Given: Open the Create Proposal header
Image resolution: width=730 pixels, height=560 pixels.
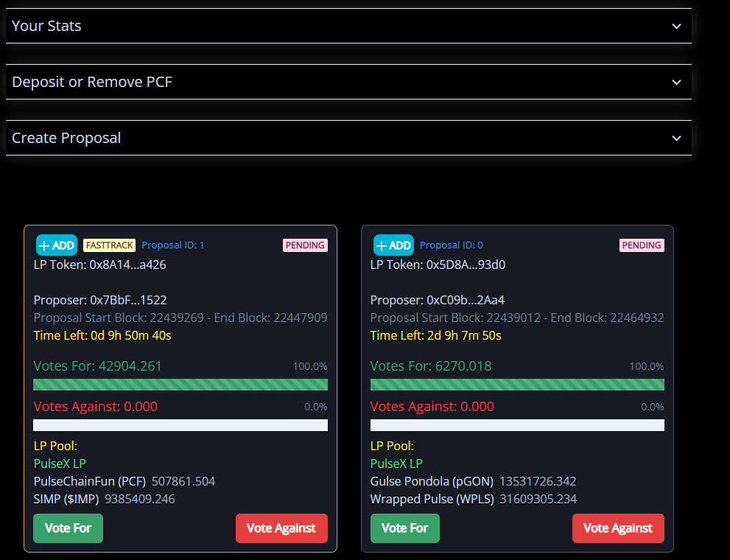Looking at the screenshot, I should [348, 138].
